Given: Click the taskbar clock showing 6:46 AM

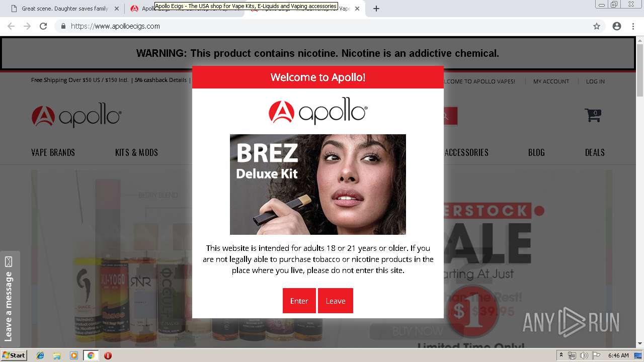Looking at the screenshot, I should (618, 355).
